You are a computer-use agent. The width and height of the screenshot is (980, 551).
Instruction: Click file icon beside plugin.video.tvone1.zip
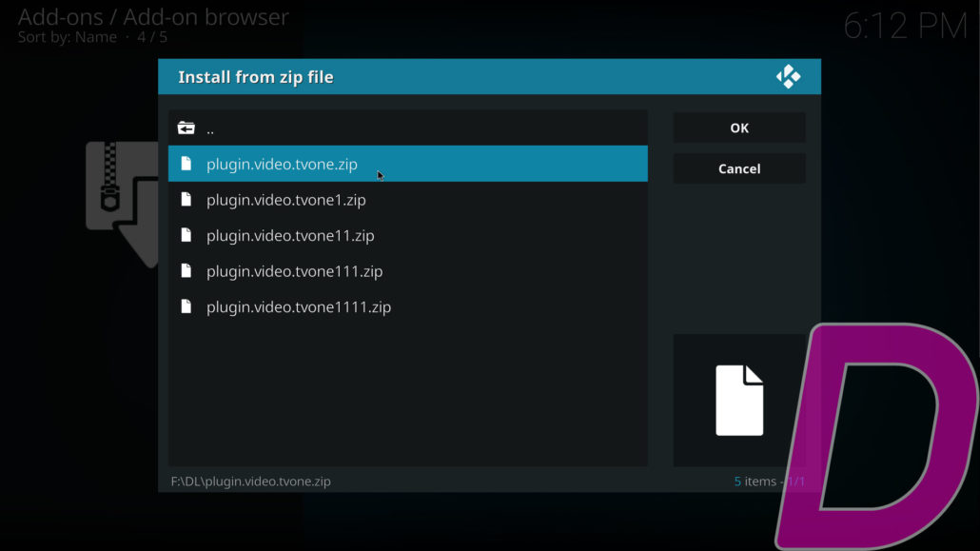[186, 199]
